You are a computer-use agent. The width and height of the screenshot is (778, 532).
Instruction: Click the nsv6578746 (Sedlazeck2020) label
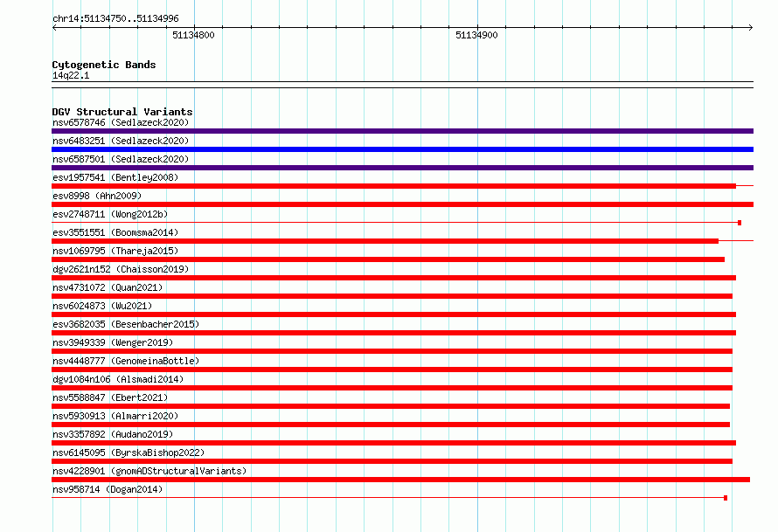click(x=121, y=122)
